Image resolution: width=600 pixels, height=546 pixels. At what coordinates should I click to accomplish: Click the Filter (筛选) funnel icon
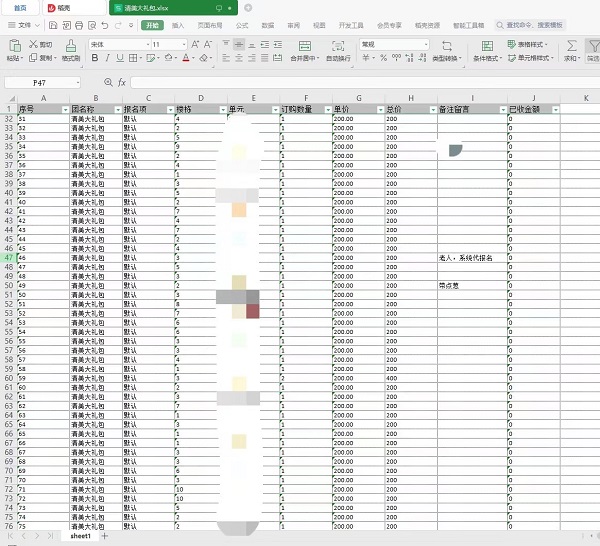coord(593,46)
